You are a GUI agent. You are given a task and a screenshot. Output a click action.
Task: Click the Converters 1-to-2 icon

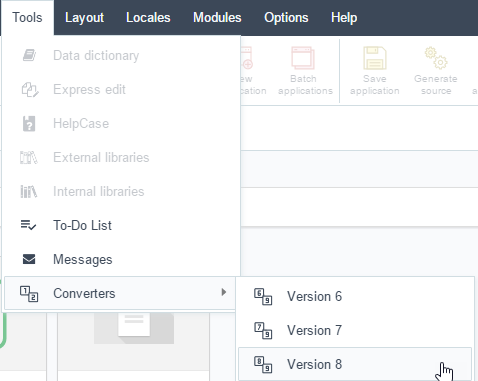[x=29, y=294]
